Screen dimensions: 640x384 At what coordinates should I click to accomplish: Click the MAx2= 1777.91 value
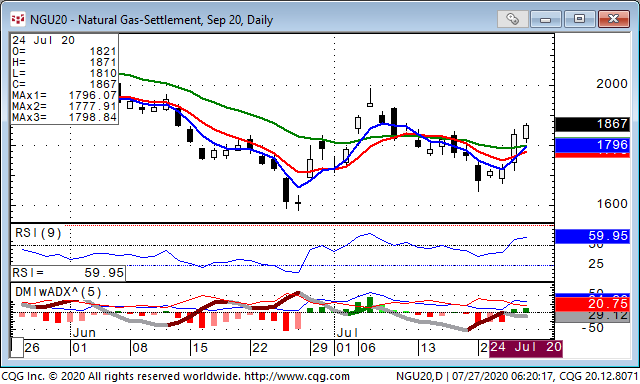(64, 107)
